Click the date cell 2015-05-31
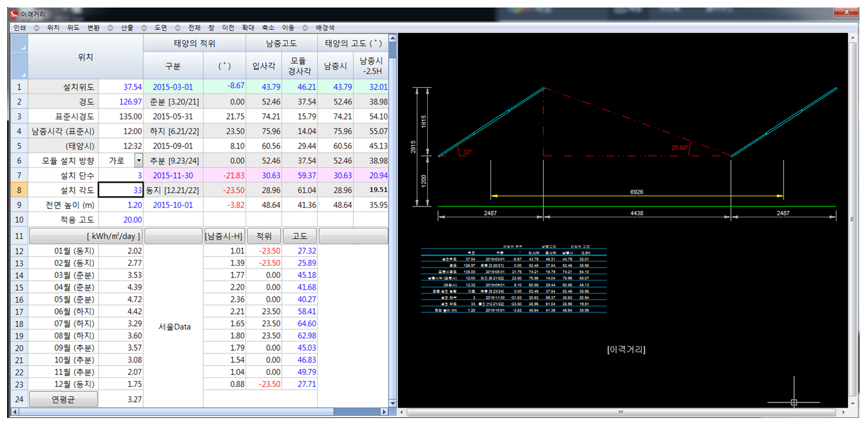Screen dimensions: 868x427 [x=173, y=117]
